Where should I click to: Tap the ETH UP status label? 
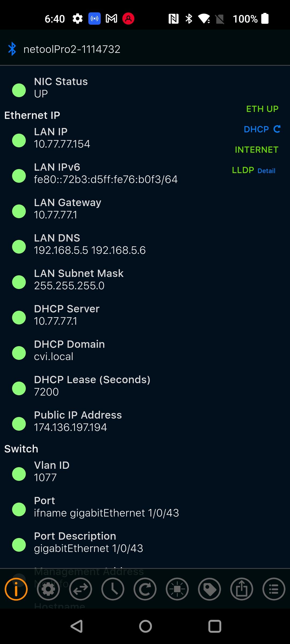click(262, 109)
